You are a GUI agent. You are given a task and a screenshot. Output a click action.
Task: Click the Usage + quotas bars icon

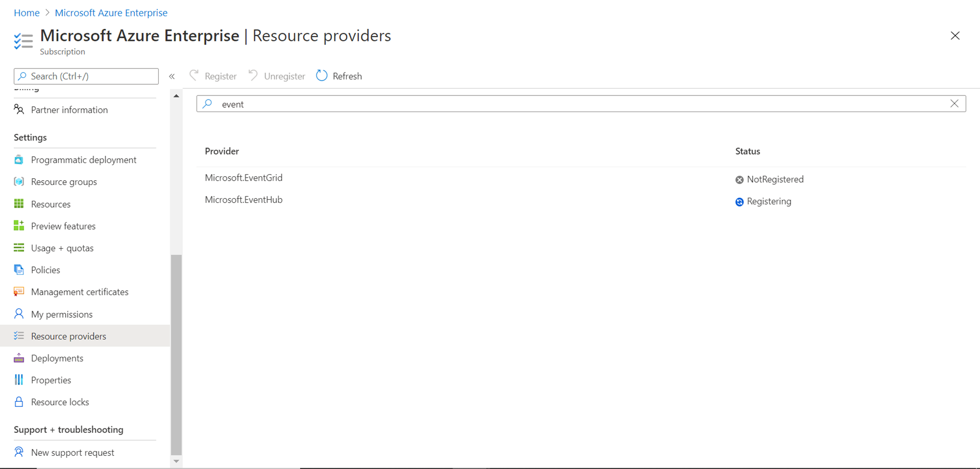click(x=19, y=248)
